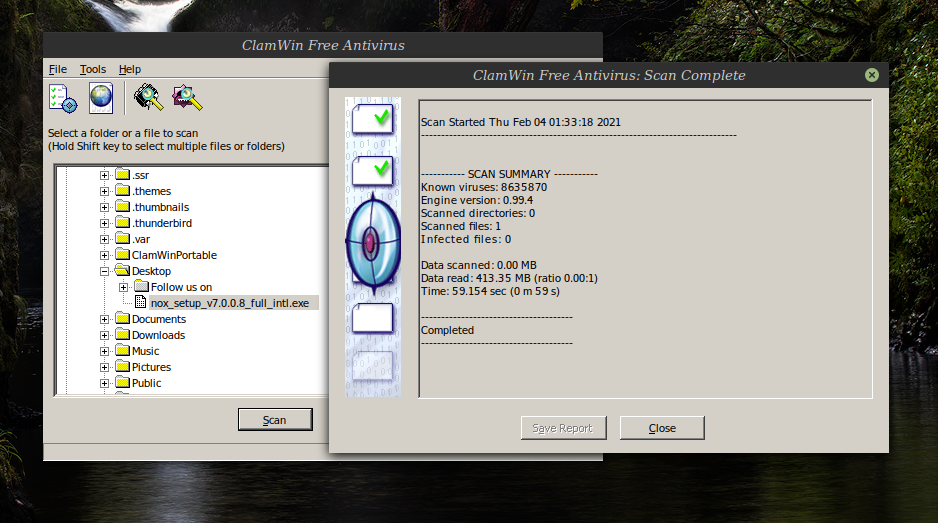Expand the Follow us on folder
The width and height of the screenshot is (938, 523).
click(x=123, y=287)
